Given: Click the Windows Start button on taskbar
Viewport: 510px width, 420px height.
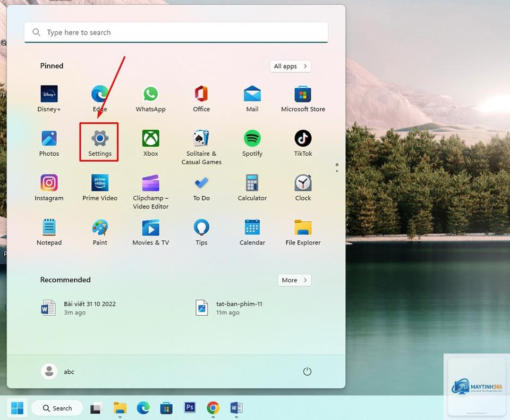Looking at the screenshot, I should (x=17, y=408).
